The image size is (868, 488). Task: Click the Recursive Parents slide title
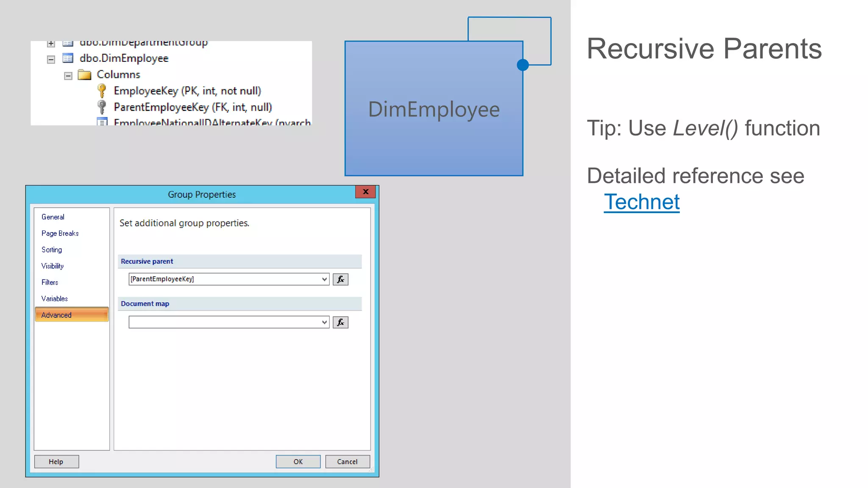click(x=704, y=49)
